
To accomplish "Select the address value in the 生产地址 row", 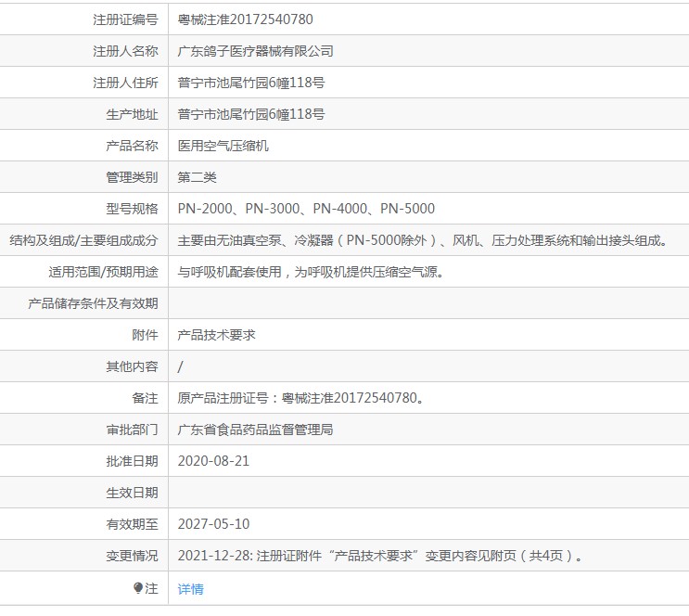I will [x=251, y=114].
